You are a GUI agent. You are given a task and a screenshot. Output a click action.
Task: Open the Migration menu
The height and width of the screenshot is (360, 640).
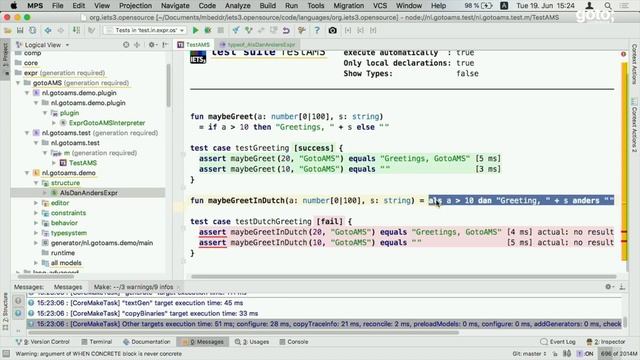point(349,6)
